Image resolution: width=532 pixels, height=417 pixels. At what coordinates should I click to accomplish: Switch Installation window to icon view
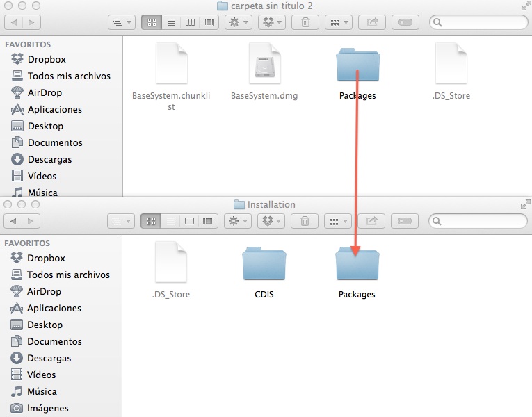[x=151, y=221]
